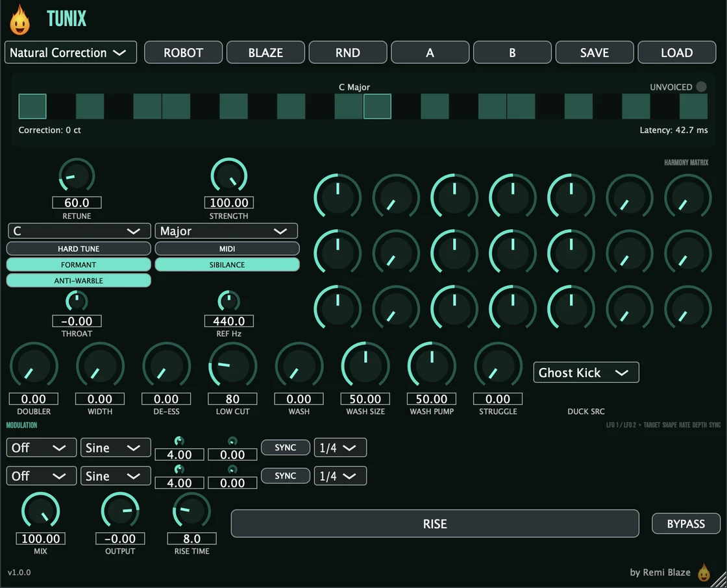Click the RETUNE knob
The width and height of the screenshot is (727, 588).
click(x=77, y=176)
